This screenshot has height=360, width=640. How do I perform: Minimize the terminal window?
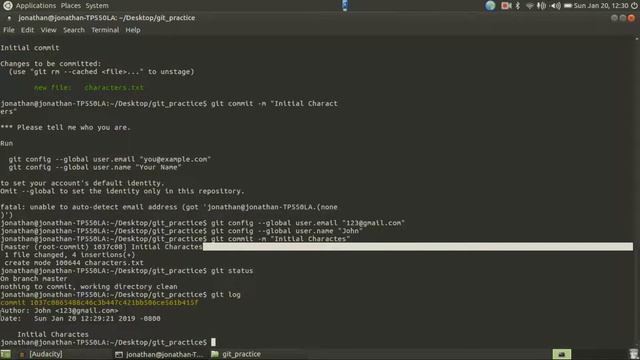point(614,18)
